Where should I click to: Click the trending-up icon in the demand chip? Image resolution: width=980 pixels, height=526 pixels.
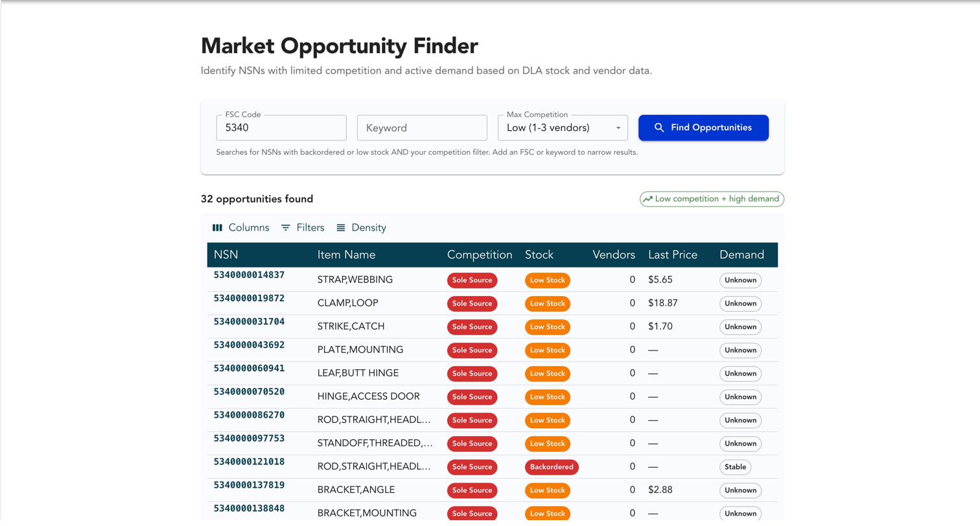(647, 199)
